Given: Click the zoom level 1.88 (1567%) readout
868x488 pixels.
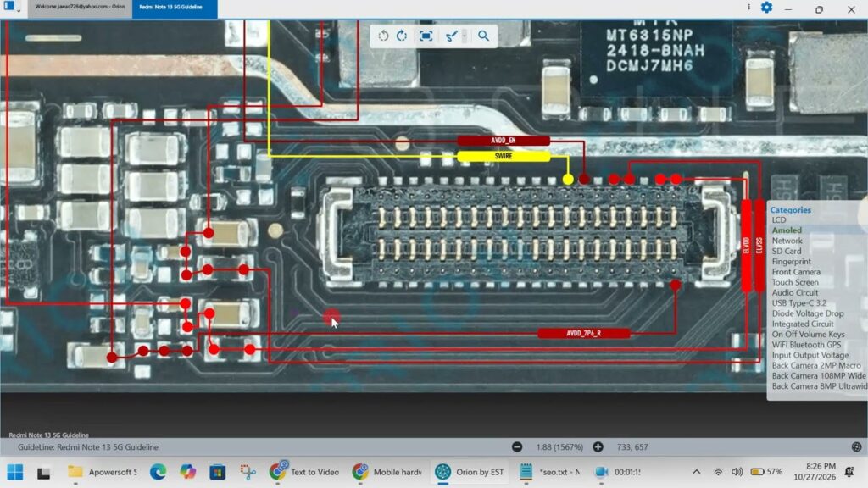Looking at the screenshot, I should coord(559,447).
